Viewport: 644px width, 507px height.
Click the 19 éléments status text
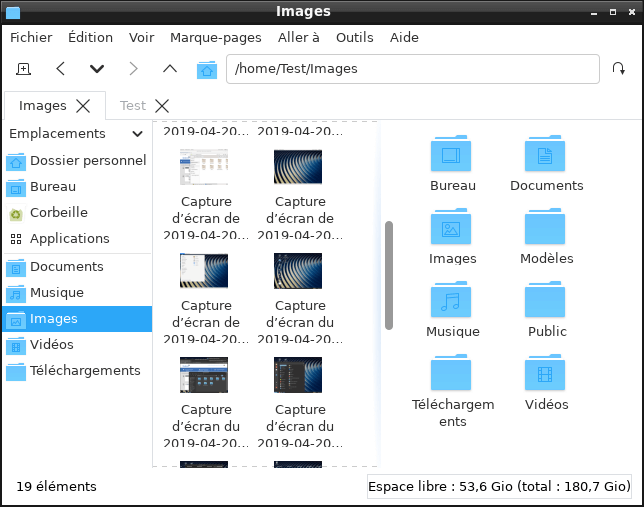point(56,487)
